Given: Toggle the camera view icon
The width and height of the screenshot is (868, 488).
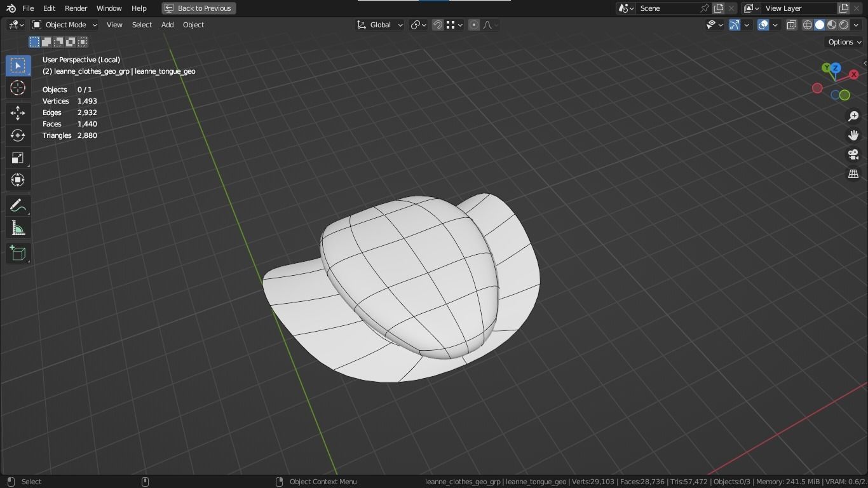Looking at the screenshot, I should [853, 154].
